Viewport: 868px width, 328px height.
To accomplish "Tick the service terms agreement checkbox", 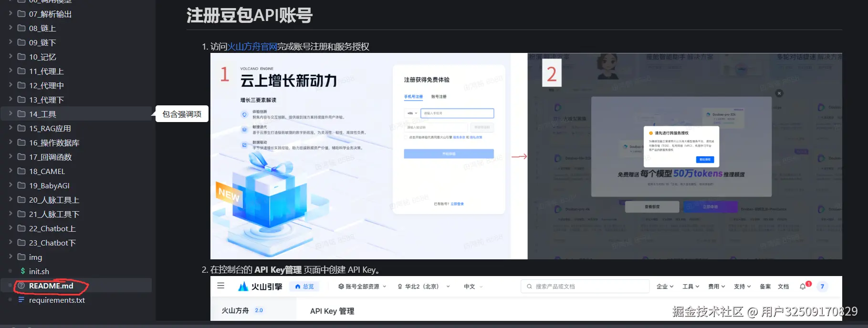I will 406,137.
